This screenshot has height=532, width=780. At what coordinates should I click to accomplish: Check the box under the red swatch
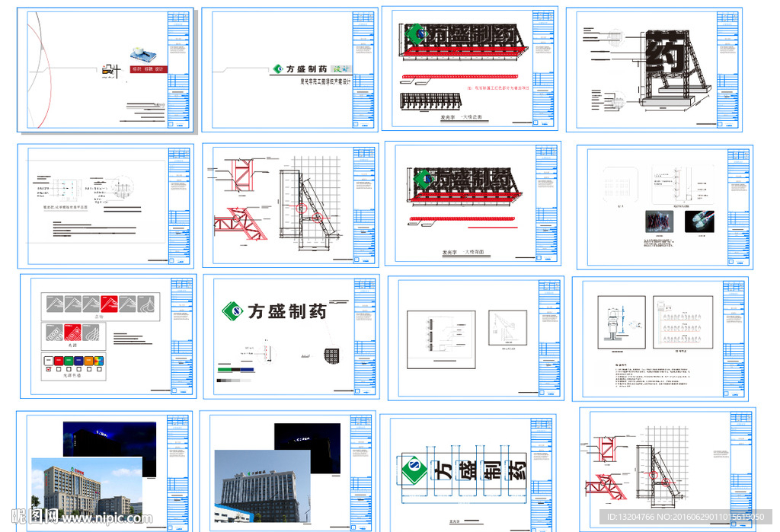click(59, 369)
